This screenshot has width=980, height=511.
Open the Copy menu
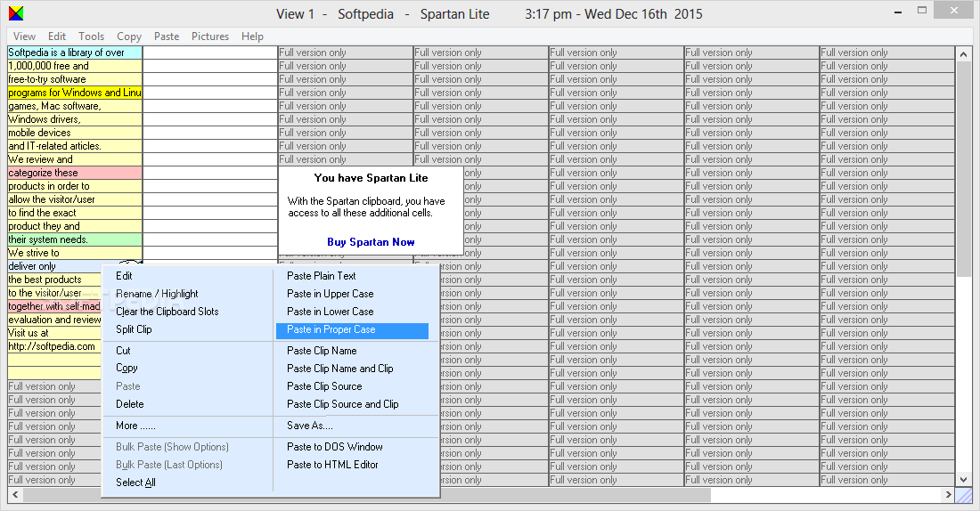pyautogui.click(x=129, y=36)
